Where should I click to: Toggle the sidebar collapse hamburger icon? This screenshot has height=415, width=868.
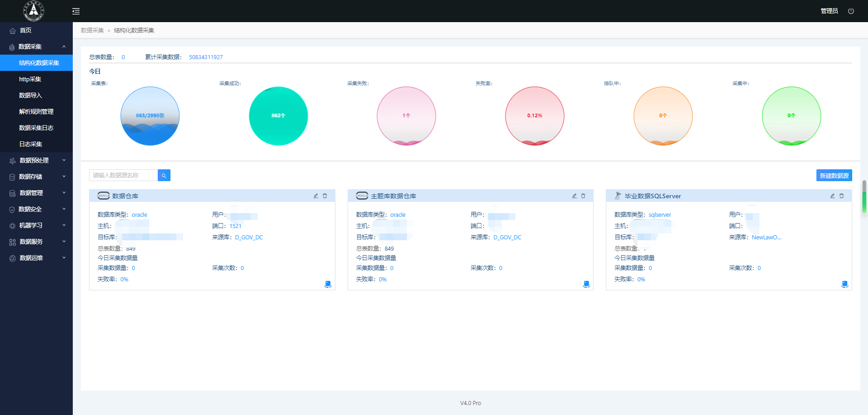[76, 11]
